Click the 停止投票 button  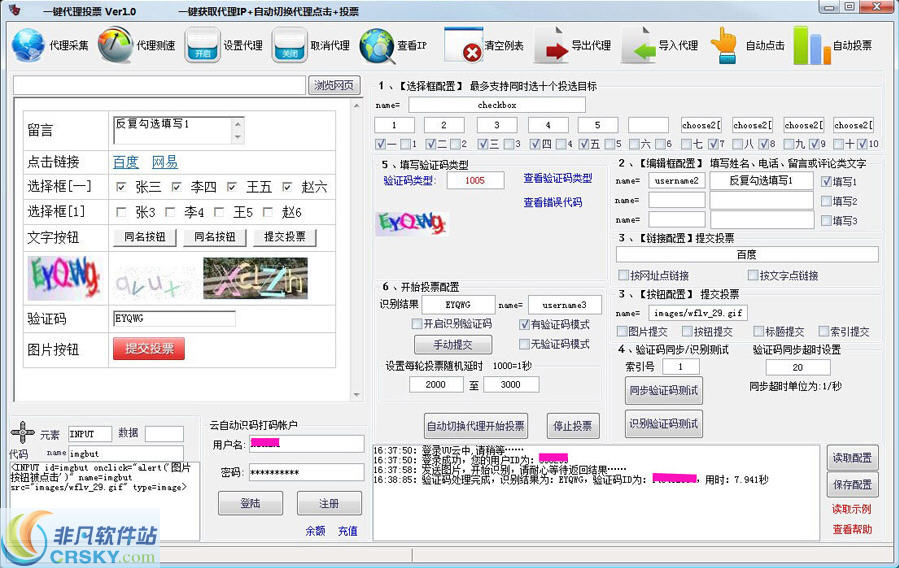click(573, 426)
